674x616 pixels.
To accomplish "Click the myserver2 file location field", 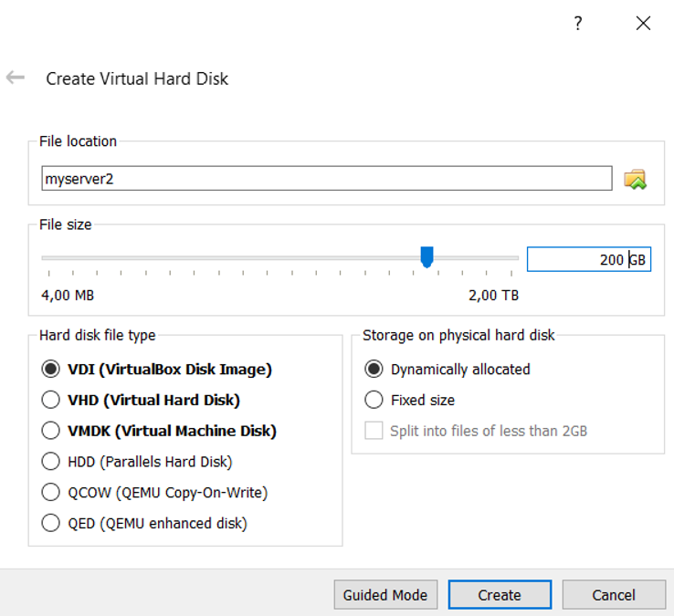I will click(x=327, y=178).
